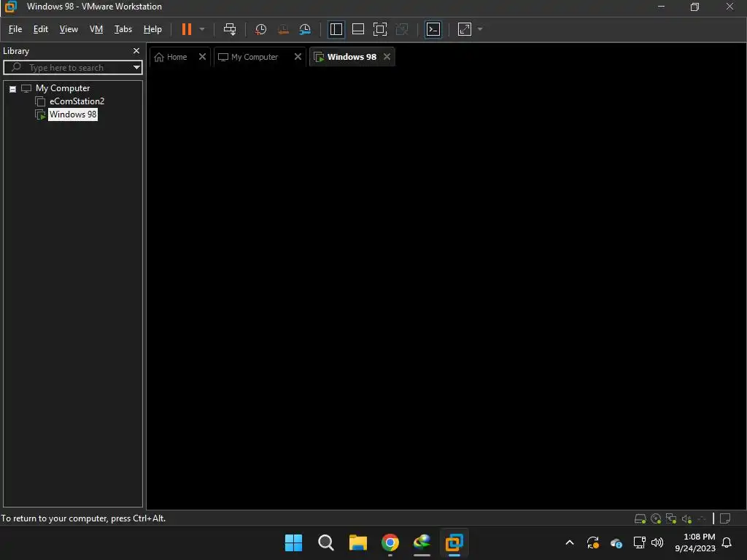This screenshot has width=747, height=560.
Task: Toggle the console view button
Action: click(433, 29)
